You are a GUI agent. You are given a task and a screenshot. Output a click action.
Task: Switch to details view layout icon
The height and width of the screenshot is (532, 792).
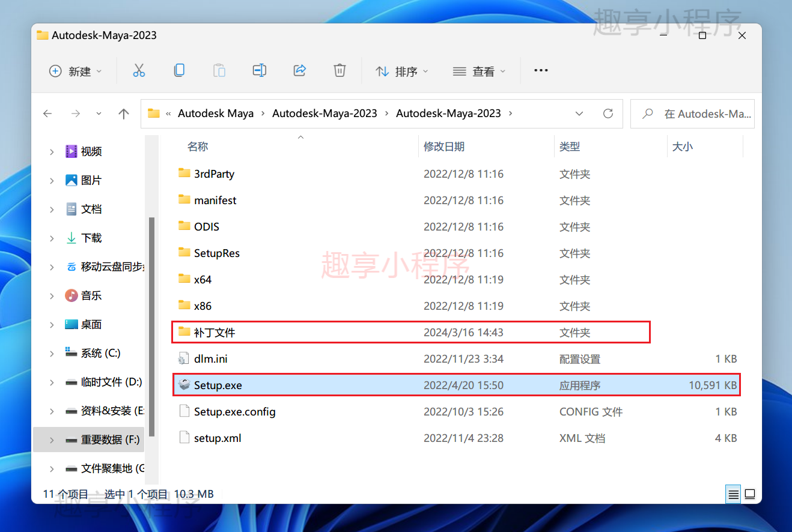pyautogui.click(x=733, y=495)
